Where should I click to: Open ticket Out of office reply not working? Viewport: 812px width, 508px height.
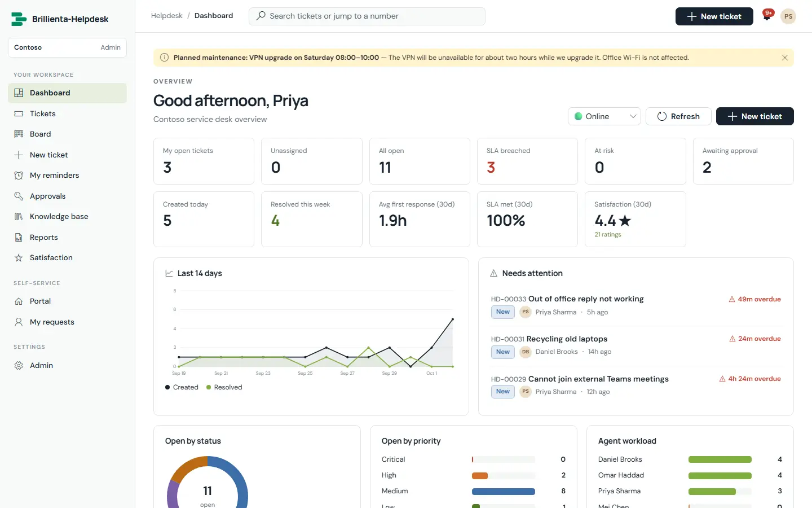(x=586, y=299)
